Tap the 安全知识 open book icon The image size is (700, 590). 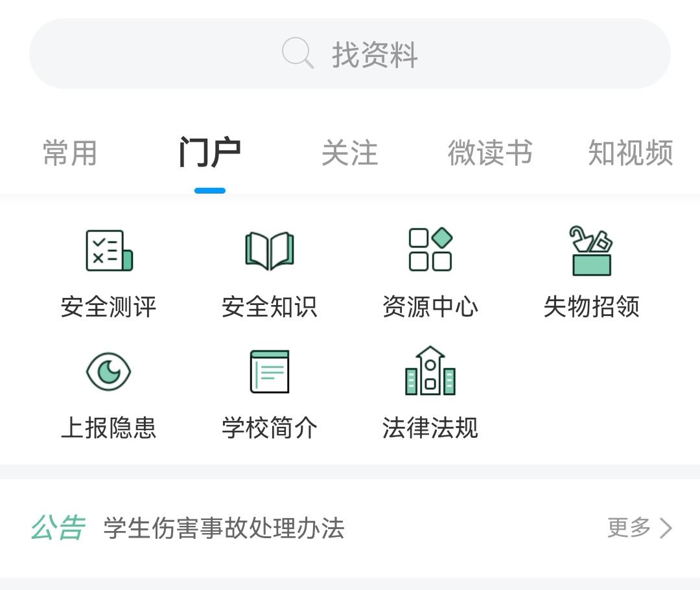[x=269, y=251]
